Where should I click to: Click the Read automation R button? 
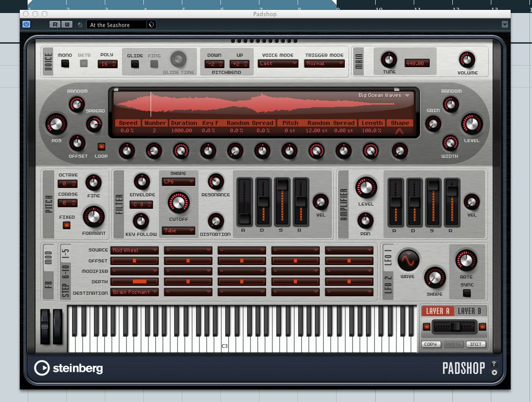55,24
